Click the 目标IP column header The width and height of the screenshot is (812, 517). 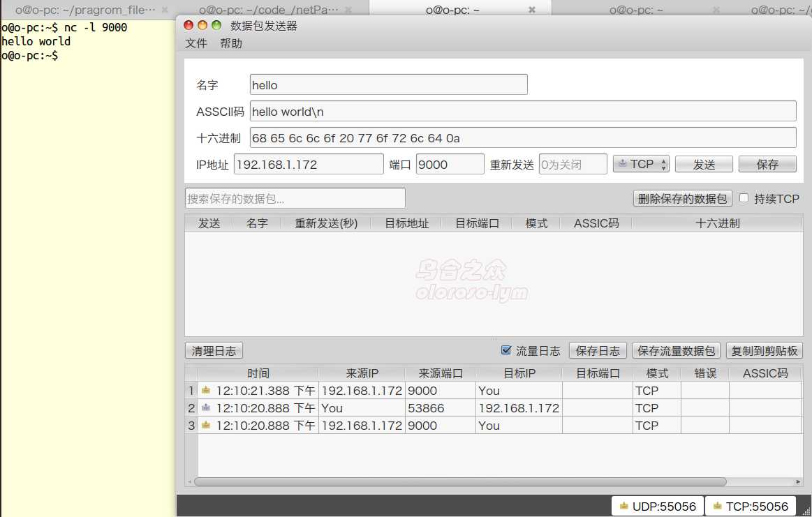[519, 373]
